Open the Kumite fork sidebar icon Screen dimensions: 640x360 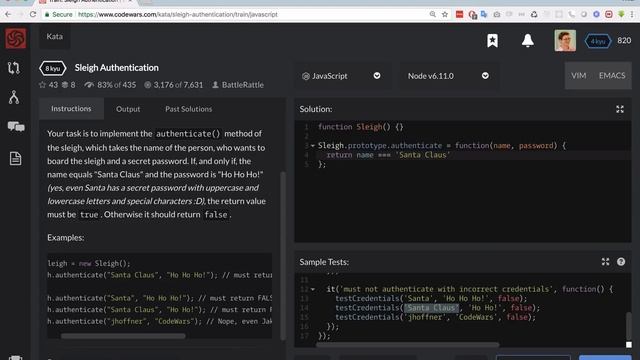pos(14,97)
